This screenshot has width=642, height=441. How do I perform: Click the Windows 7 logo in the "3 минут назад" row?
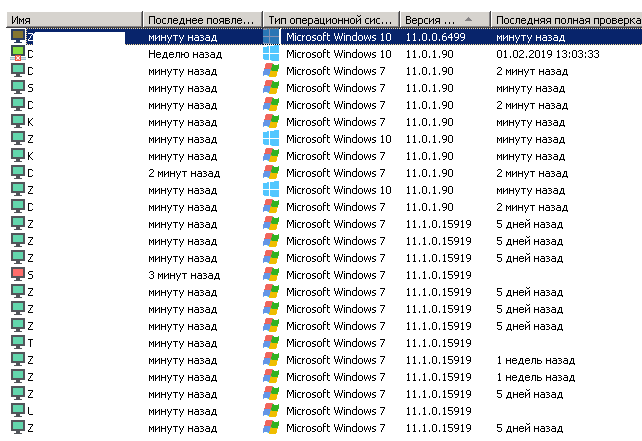(271, 275)
